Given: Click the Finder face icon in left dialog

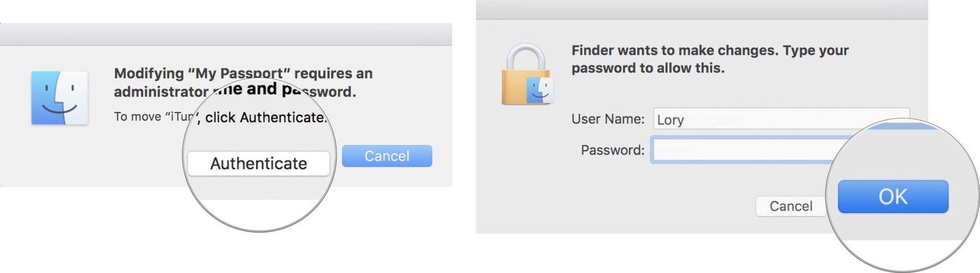Looking at the screenshot, I should 59,98.
